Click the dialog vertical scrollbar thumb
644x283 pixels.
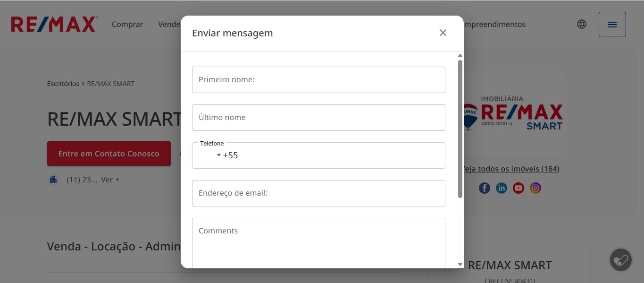[460, 129]
